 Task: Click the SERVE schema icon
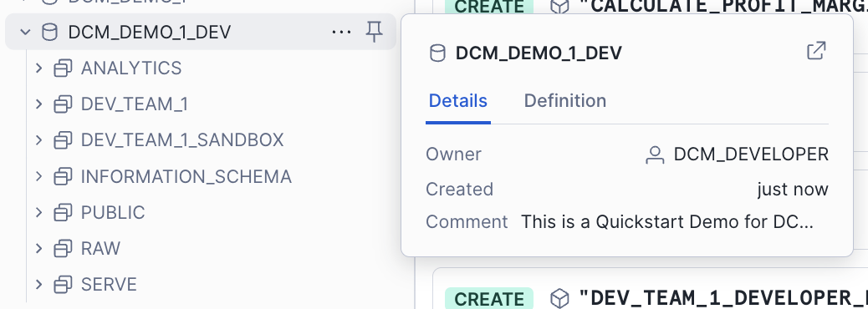(63, 284)
